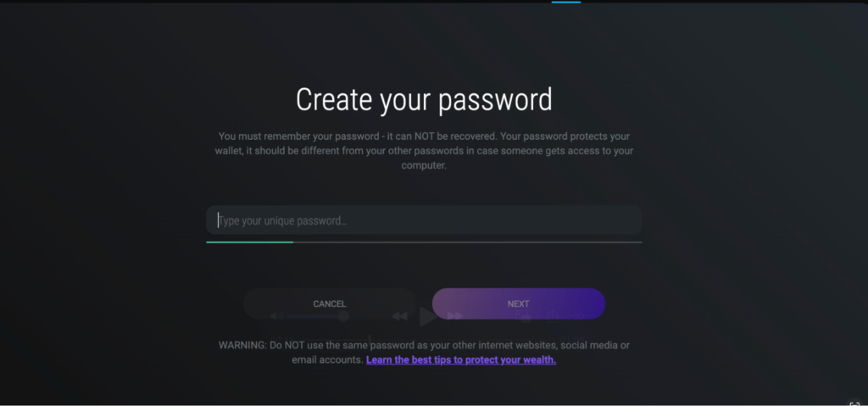Mute using the faint speaker icon
This screenshot has height=406, width=868.
coord(276,316)
